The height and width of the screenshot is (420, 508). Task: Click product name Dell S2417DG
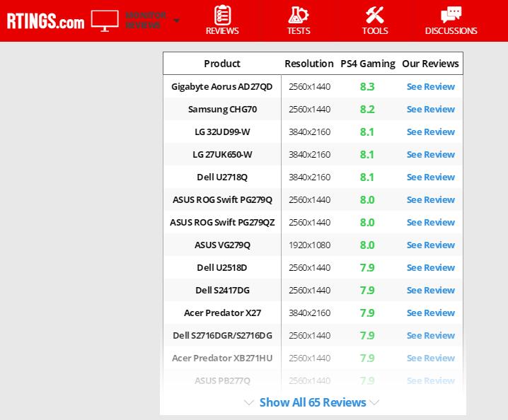222,290
